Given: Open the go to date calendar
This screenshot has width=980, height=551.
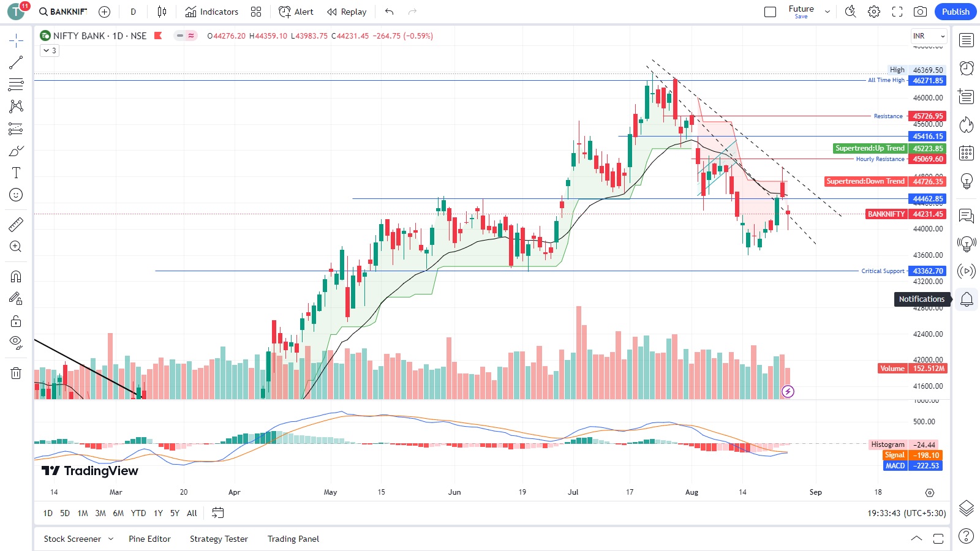Looking at the screenshot, I should (217, 513).
